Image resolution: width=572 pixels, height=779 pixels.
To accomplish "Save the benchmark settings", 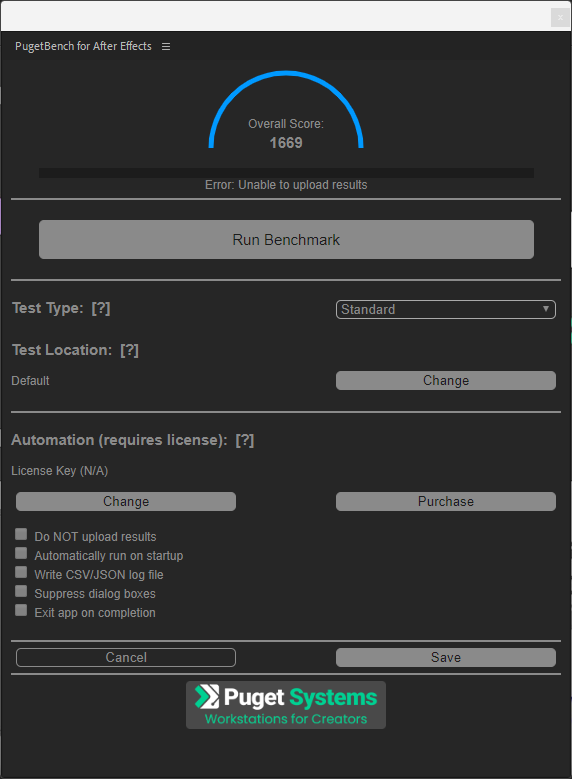I will pyautogui.click(x=446, y=657).
